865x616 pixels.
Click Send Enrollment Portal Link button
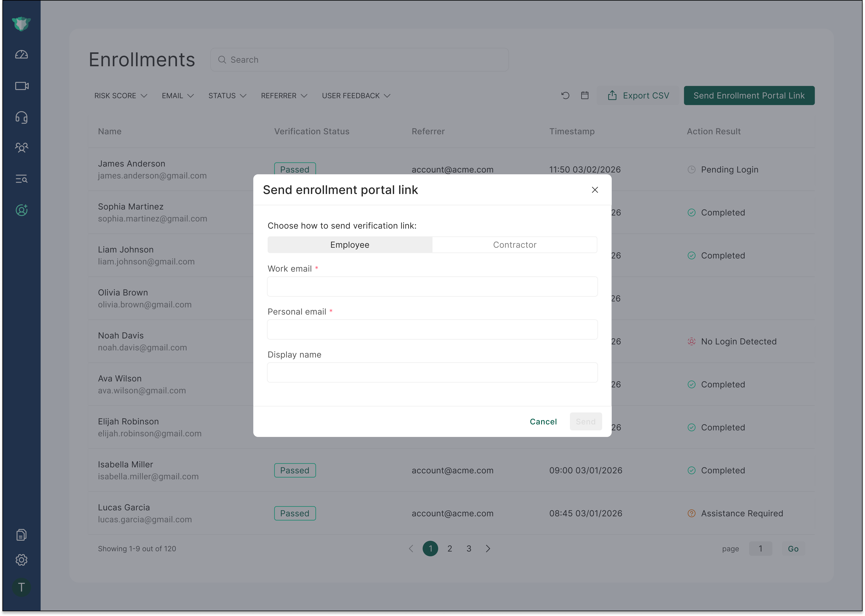[x=749, y=96]
